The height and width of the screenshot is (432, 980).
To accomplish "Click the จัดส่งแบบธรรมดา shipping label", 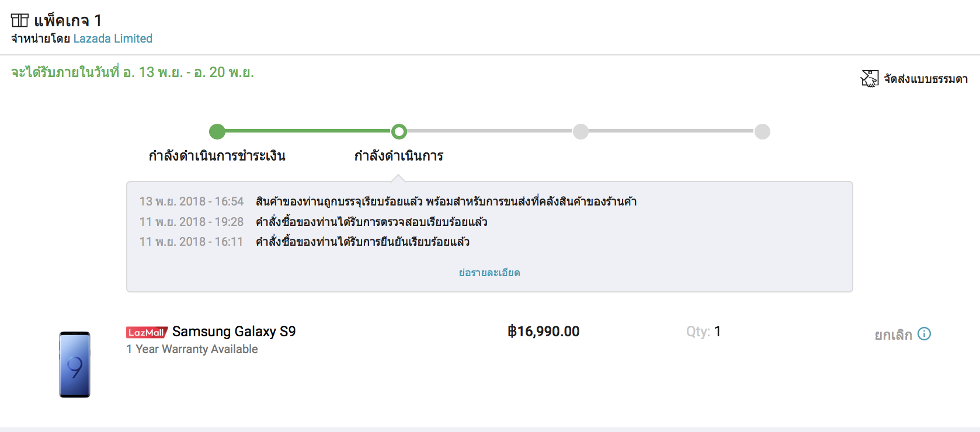I will (926, 79).
